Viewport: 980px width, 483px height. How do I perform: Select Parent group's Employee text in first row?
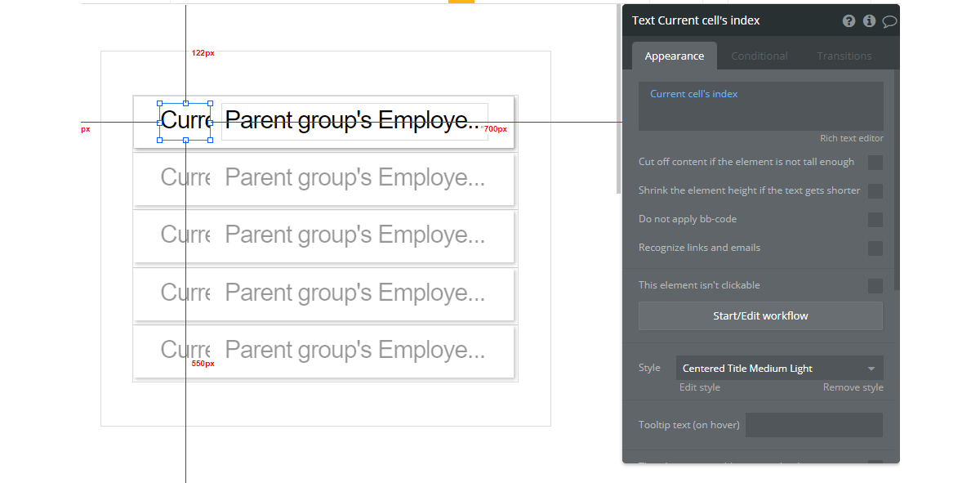point(354,121)
